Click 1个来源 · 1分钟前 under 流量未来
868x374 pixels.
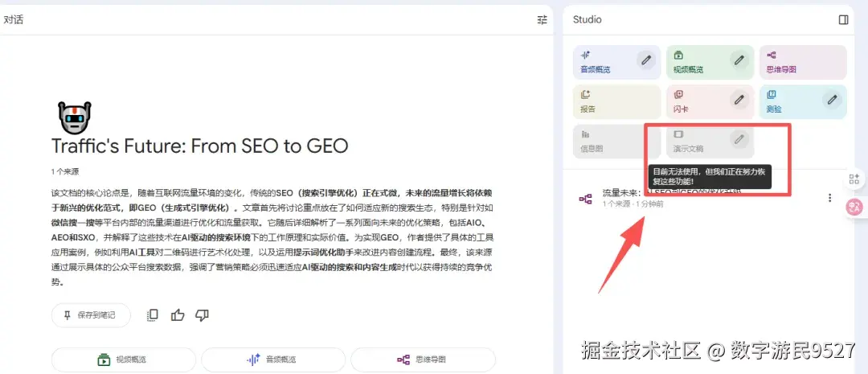pyautogui.click(x=633, y=204)
